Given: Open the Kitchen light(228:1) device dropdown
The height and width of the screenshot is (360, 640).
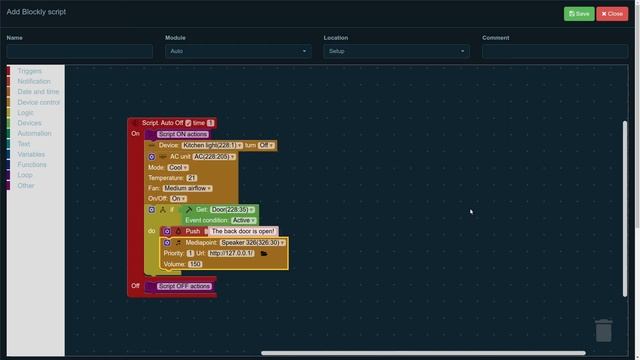Looking at the screenshot, I should [212, 145].
